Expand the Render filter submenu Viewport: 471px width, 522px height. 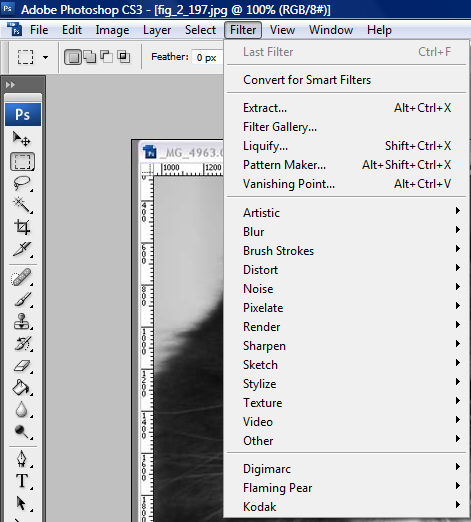346,327
